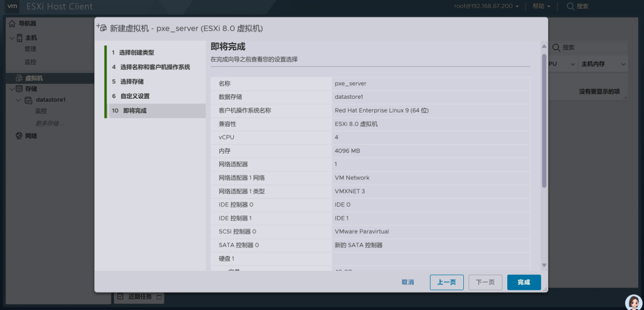Click the assistant avatar icon
This screenshot has width=644, height=310.
[x=633, y=302]
